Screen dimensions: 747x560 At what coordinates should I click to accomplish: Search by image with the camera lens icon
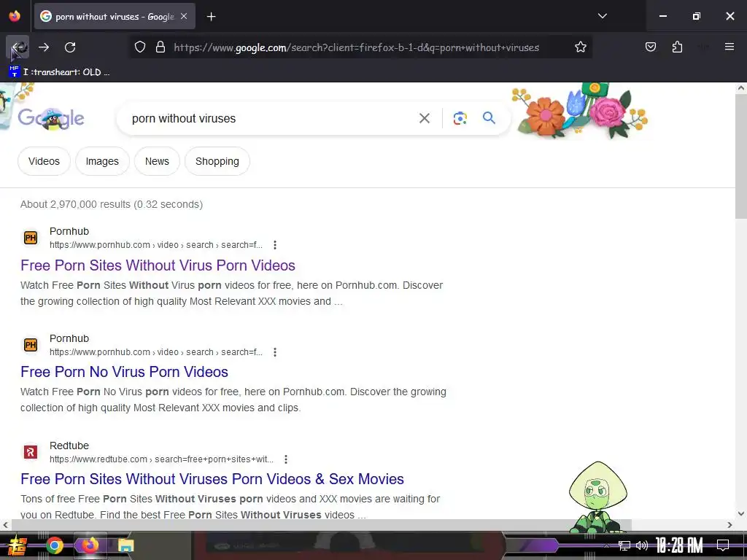tap(460, 118)
